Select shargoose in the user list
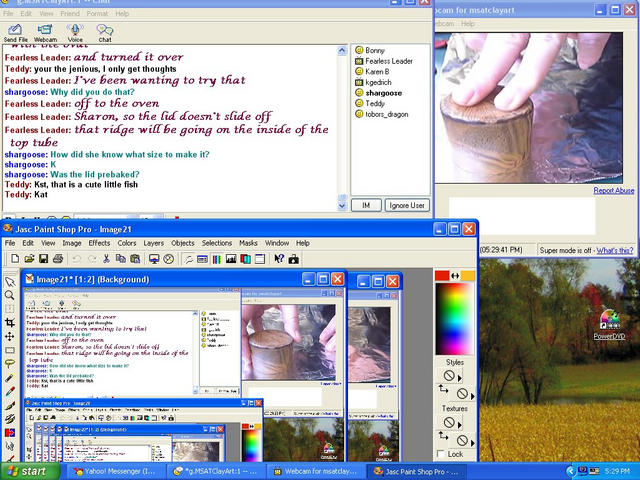The image size is (640, 480). point(378,93)
